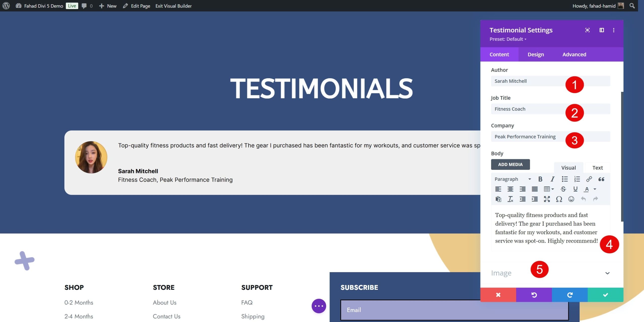Click the Bold formatting icon

(x=540, y=179)
